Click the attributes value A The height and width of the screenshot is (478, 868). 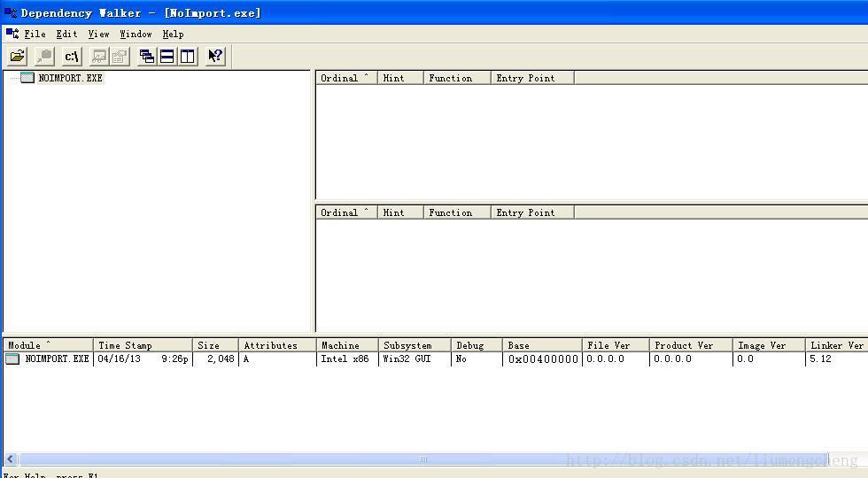click(x=246, y=359)
